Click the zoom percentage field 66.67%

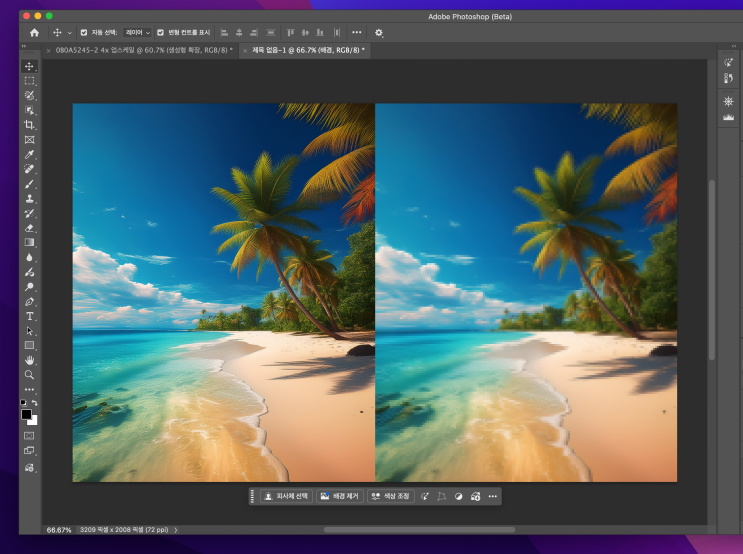[x=59, y=530]
